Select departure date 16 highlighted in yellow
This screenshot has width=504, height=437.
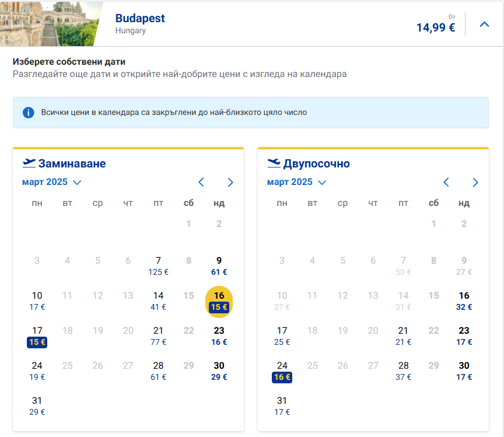coord(219,301)
